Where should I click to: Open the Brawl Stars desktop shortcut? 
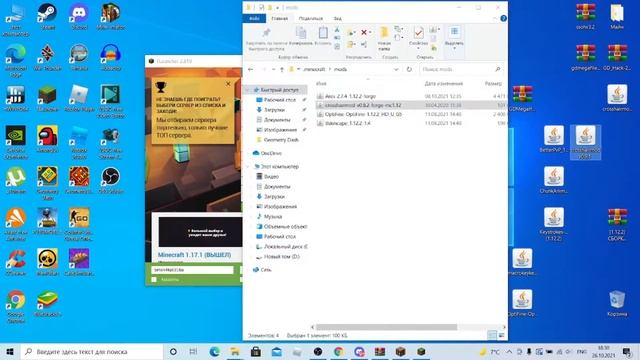[47, 262]
